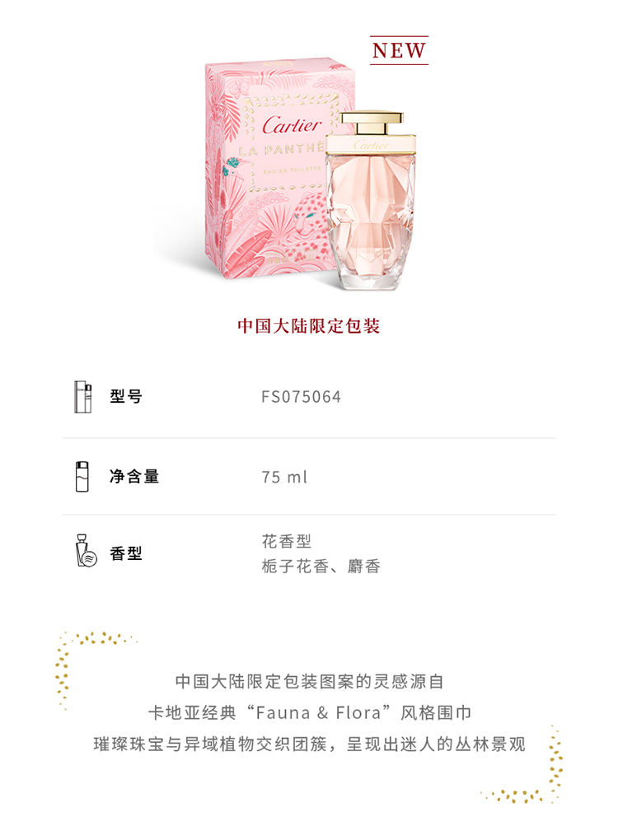The width and height of the screenshot is (618, 840).
Task: Click the Fauna & Flora description line
Action: [310, 713]
